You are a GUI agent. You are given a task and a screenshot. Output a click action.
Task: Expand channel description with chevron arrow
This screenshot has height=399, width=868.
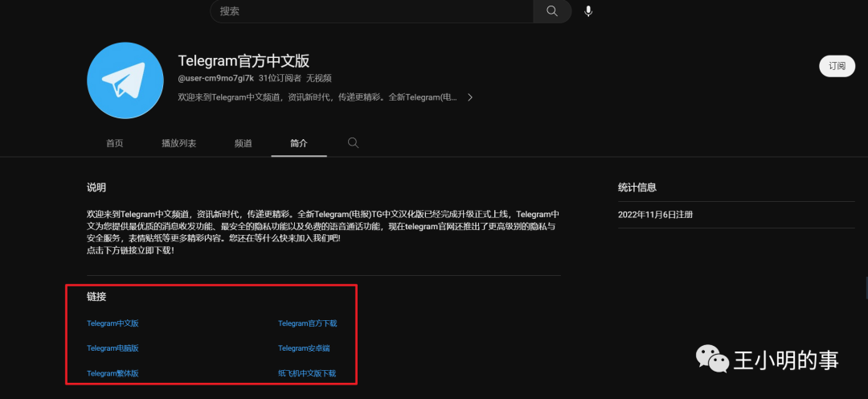(470, 97)
